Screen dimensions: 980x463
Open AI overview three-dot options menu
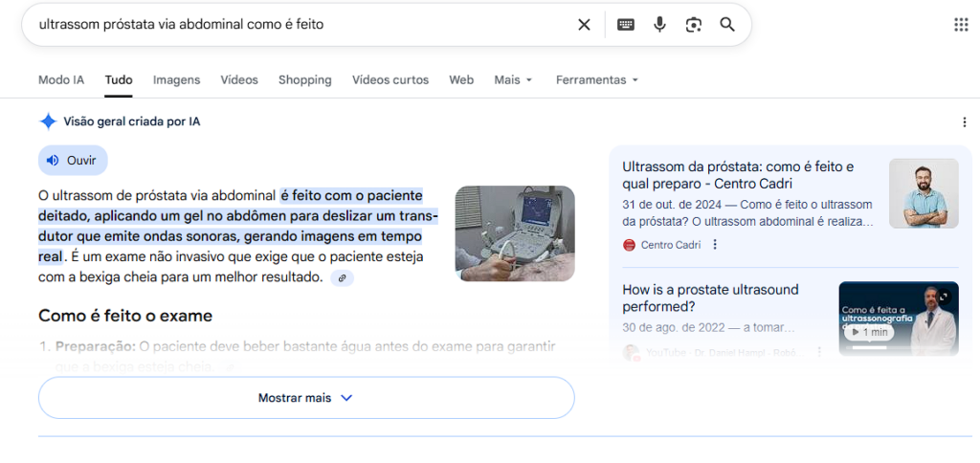click(964, 122)
